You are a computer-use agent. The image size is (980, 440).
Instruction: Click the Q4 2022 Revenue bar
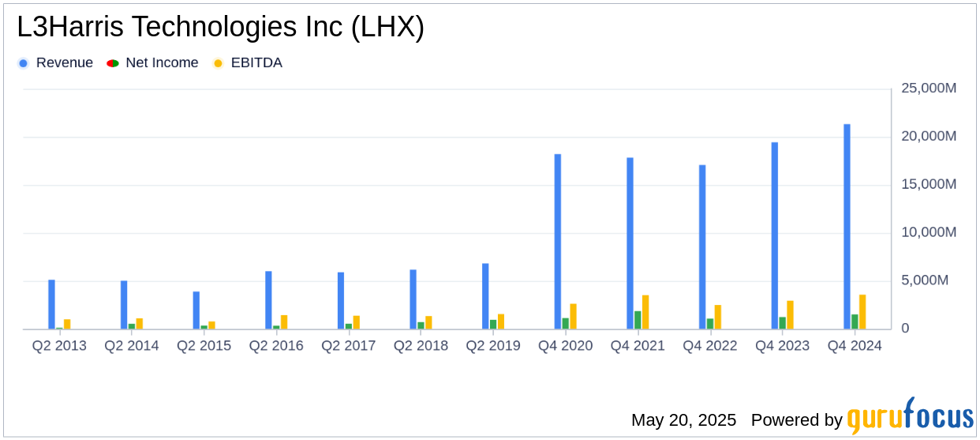(702, 247)
